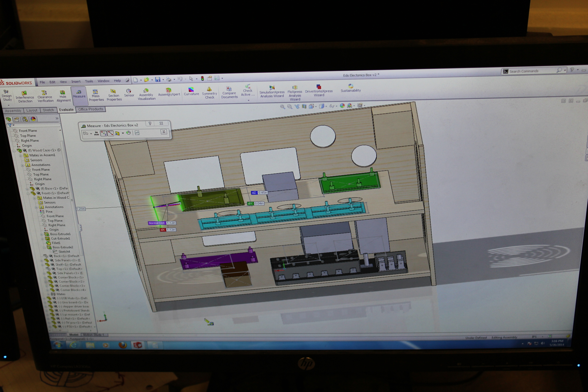This screenshot has width=588, height=392.
Task: Open Compare Documents
Action: [229, 92]
